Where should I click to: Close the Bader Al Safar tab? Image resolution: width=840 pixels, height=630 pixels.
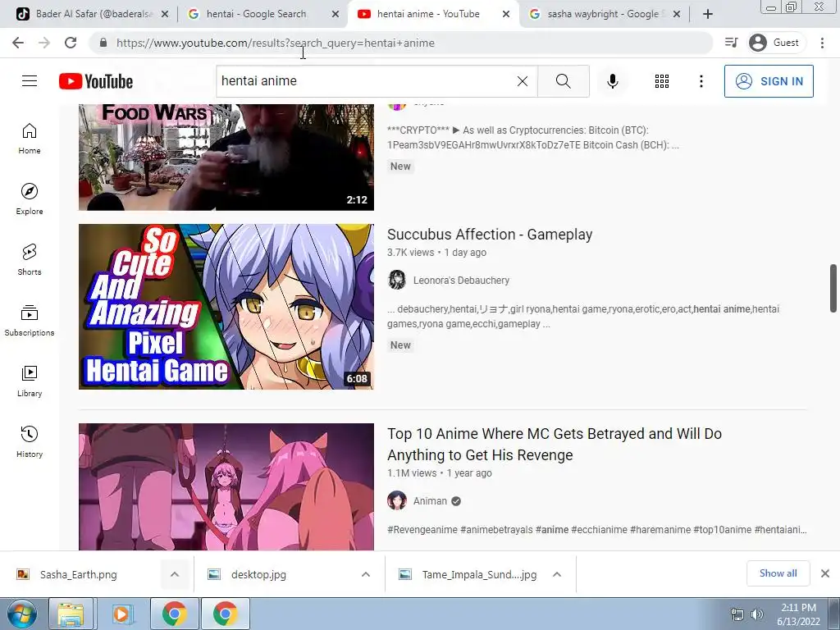tap(165, 14)
